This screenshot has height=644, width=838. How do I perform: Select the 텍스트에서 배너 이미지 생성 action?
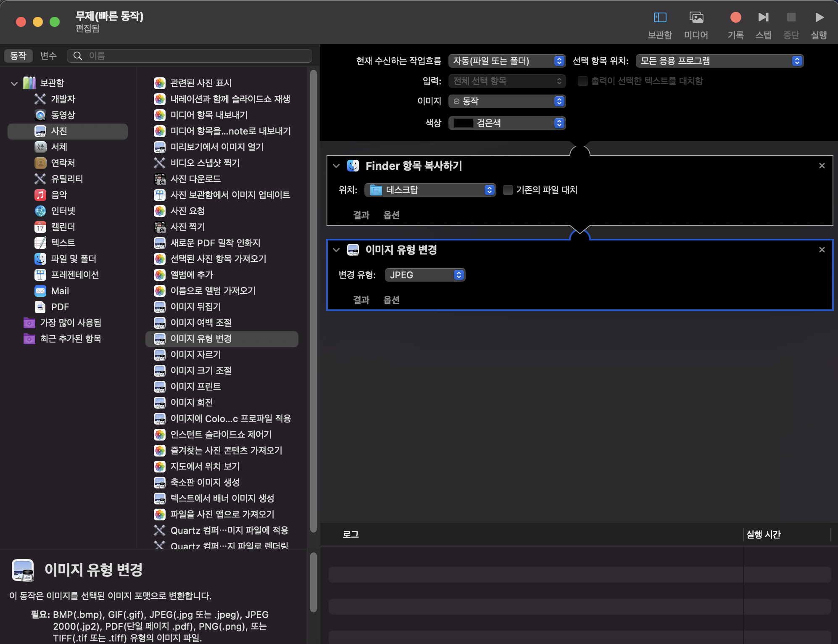coord(222,499)
